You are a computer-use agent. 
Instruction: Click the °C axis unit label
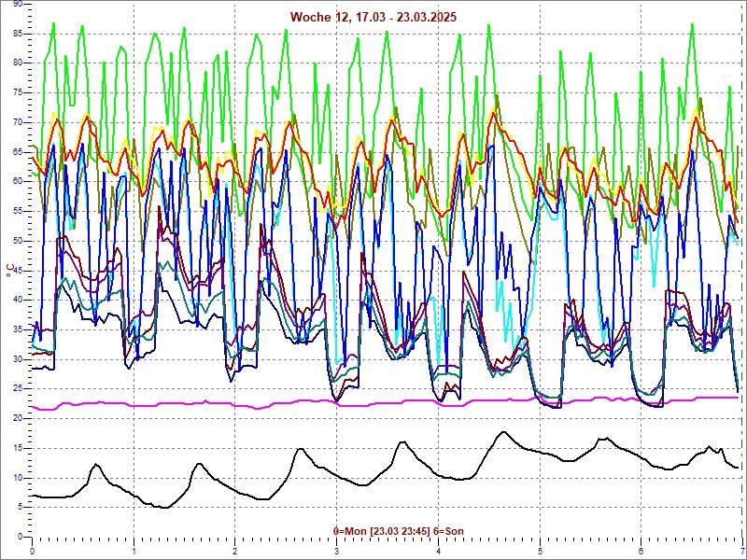pos(10,270)
